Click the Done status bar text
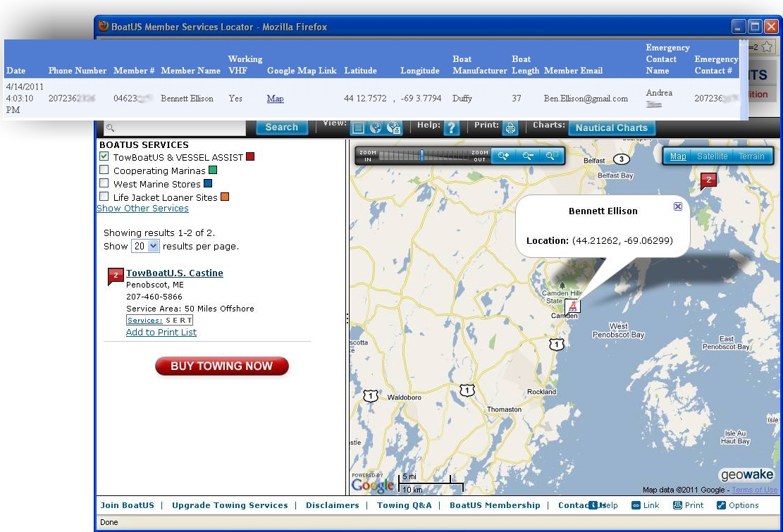Viewport: 783px width, 532px height. coord(109,522)
